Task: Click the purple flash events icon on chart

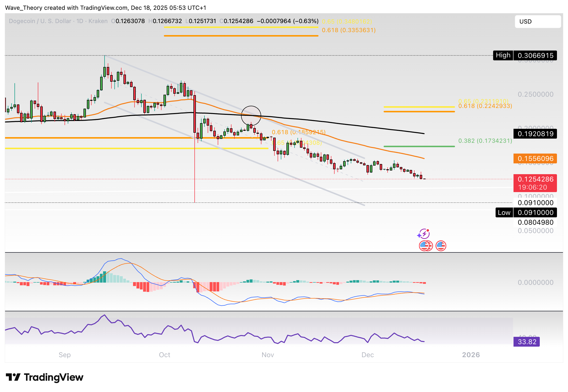Action: [425, 233]
